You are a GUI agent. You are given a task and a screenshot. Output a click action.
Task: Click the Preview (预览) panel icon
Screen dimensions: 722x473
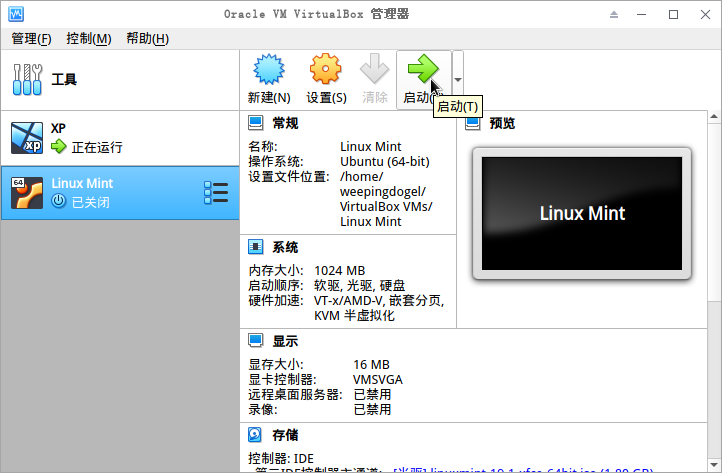(x=473, y=123)
